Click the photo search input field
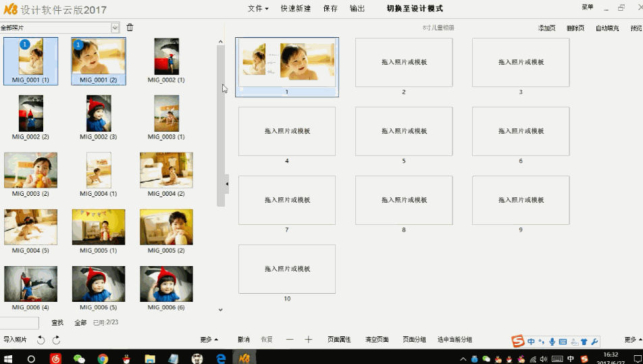This screenshot has width=643, height=364. (19, 323)
